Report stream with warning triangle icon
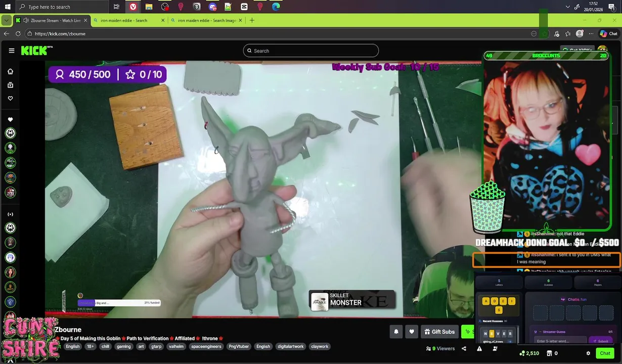The height and width of the screenshot is (364, 622). [479, 348]
